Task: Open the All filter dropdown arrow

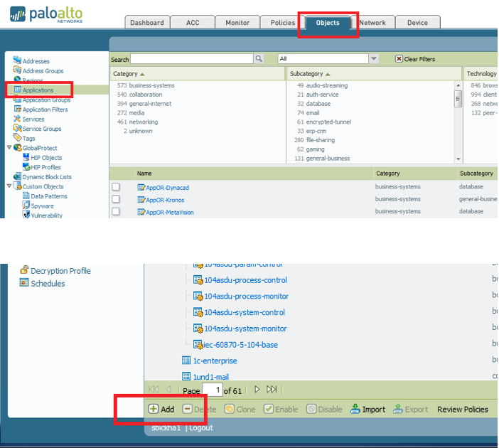Action: tap(374, 58)
